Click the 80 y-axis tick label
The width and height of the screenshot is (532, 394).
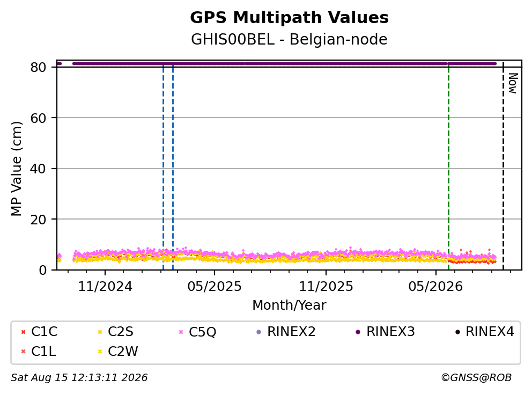pyautogui.click(x=38, y=67)
